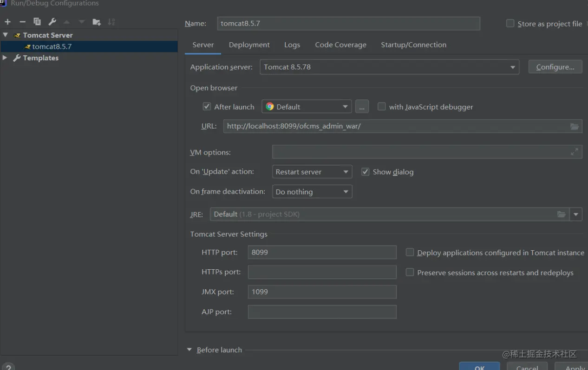588x370 pixels.
Task: Add a new configuration with the plus icon
Action: tap(7, 22)
